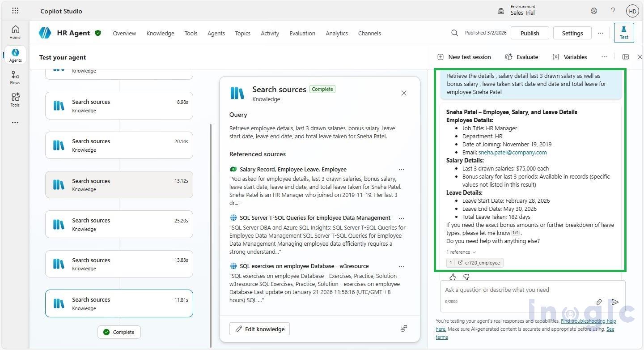Click the Ask a question input field

pyautogui.click(x=514, y=290)
